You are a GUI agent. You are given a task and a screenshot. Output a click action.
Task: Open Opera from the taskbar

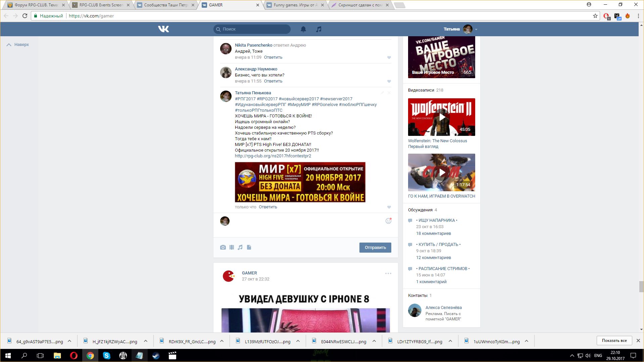[74, 356]
